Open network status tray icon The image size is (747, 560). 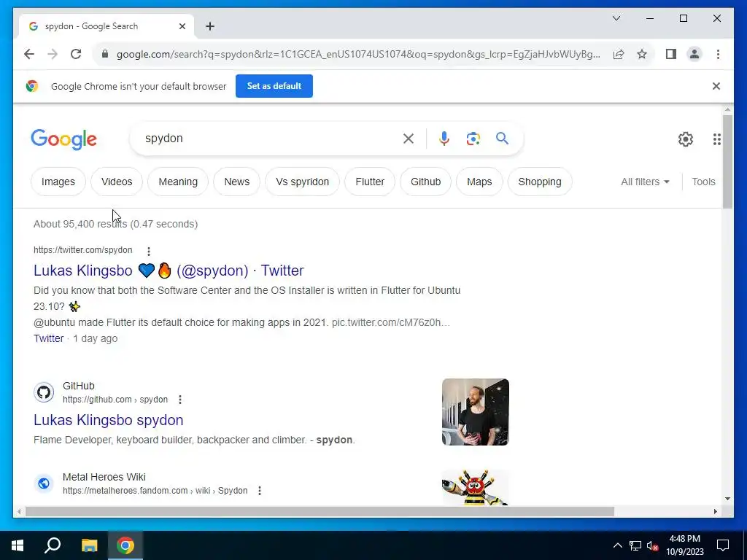(635, 546)
